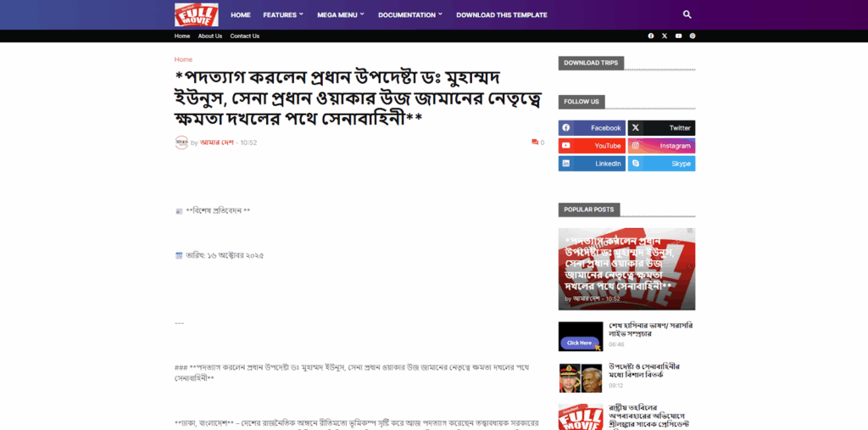868x430 pixels.
Task: Click the Pinterest icon in the top bar
Action: 693,36
